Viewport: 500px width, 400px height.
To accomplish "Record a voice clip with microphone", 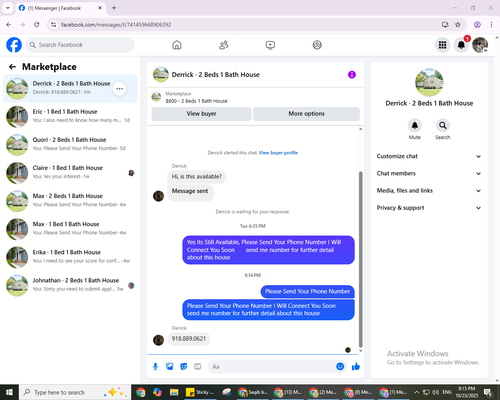I will click(x=155, y=367).
